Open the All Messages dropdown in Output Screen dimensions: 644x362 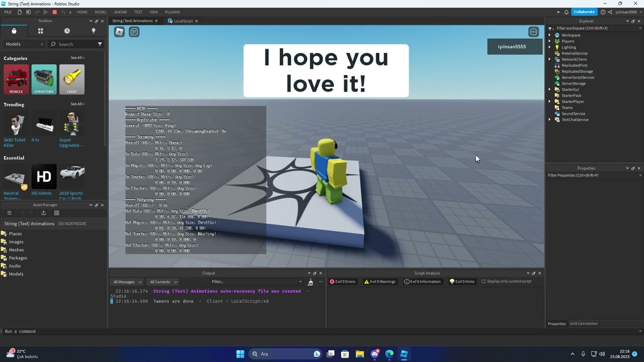127,282
